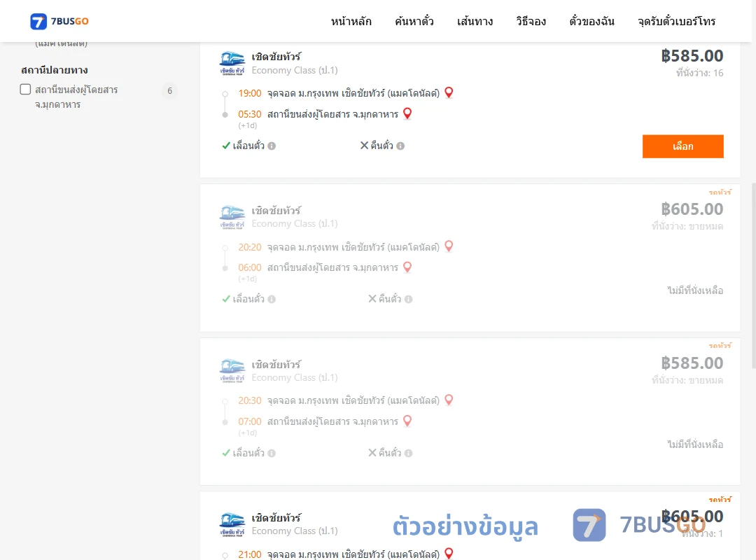Viewport: 756px width, 560px height.
Task: Open map pin for 19:00 departure point
Action: pyautogui.click(x=449, y=92)
